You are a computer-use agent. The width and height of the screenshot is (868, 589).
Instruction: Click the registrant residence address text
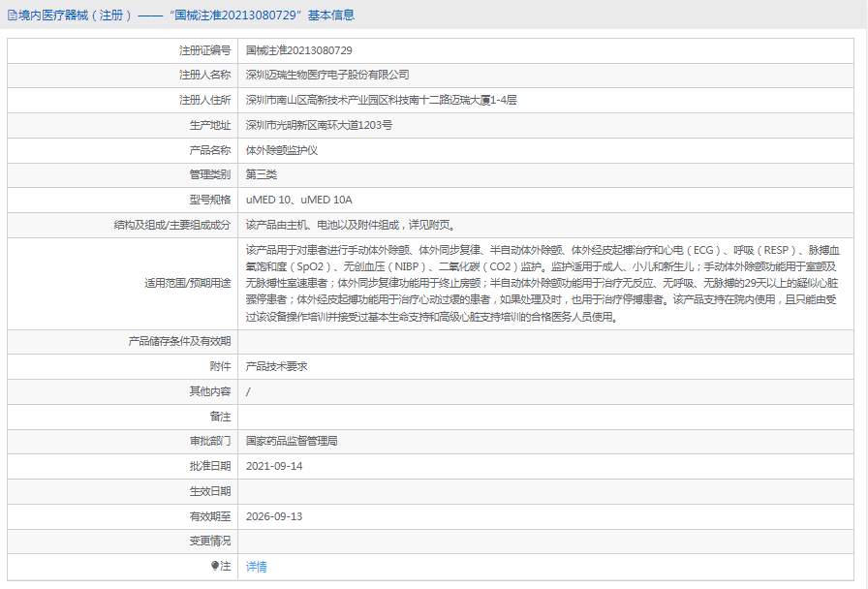pos(381,100)
